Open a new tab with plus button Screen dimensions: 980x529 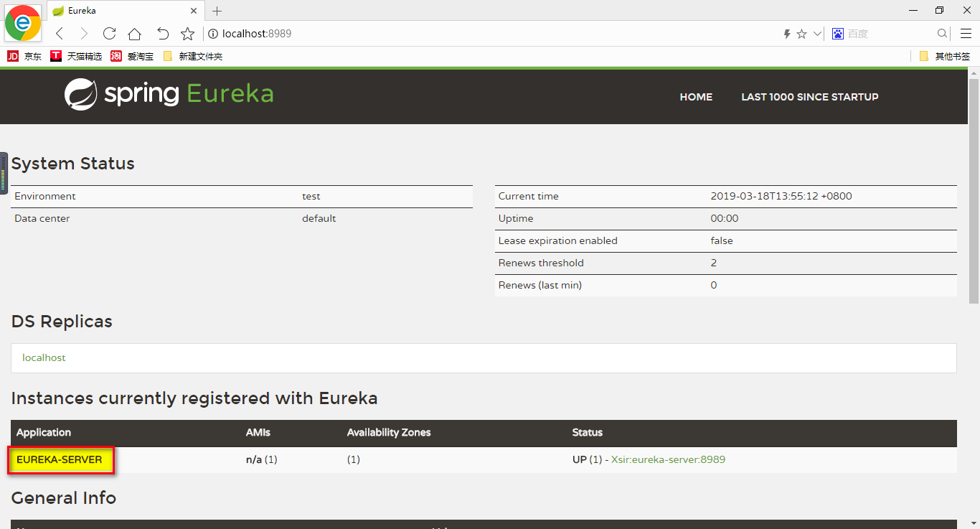point(217,11)
